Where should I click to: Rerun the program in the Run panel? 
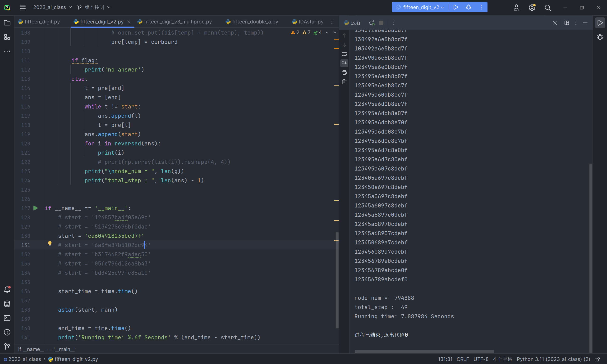(x=372, y=23)
